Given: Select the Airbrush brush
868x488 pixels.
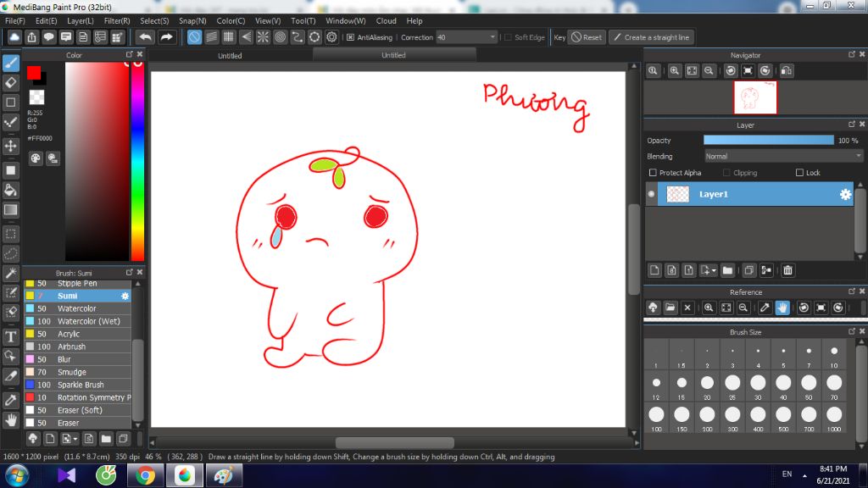Looking at the screenshot, I should (78, 347).
